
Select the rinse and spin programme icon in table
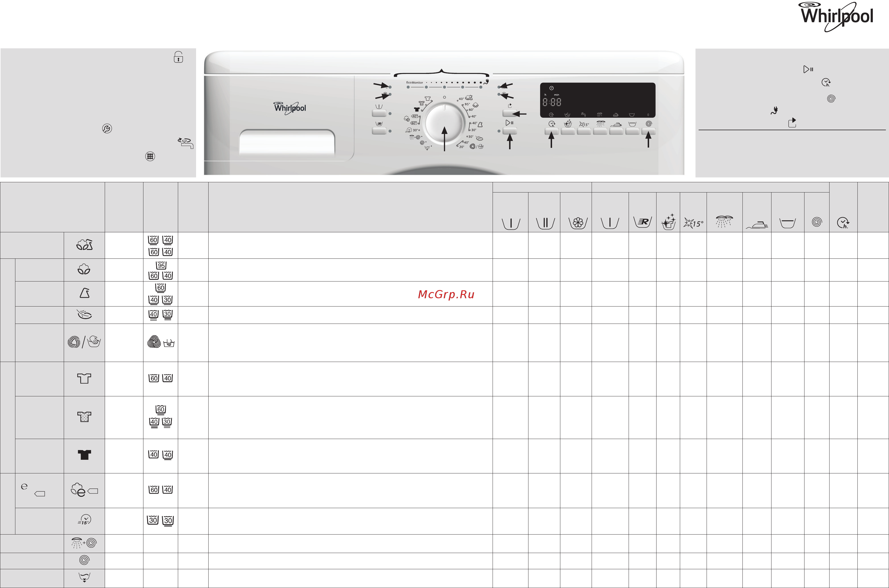coord(84,543)
